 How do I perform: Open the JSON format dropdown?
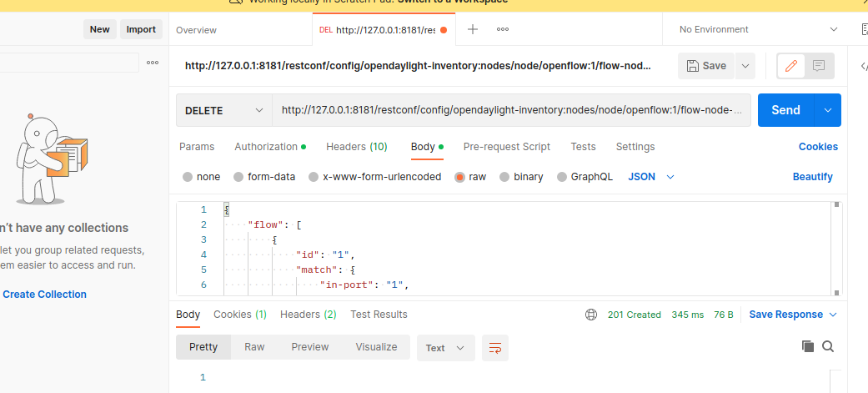point(651,177)
